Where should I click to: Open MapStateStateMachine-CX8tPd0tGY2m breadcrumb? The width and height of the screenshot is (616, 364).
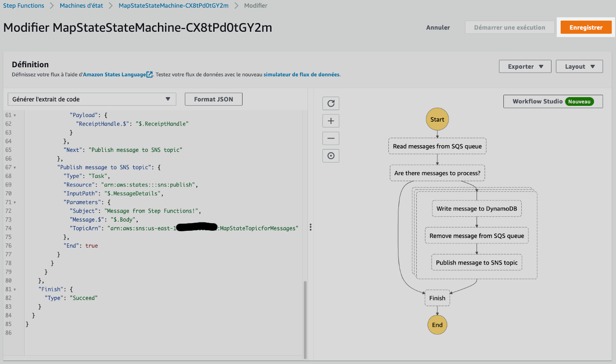click(x=173, y=6)
